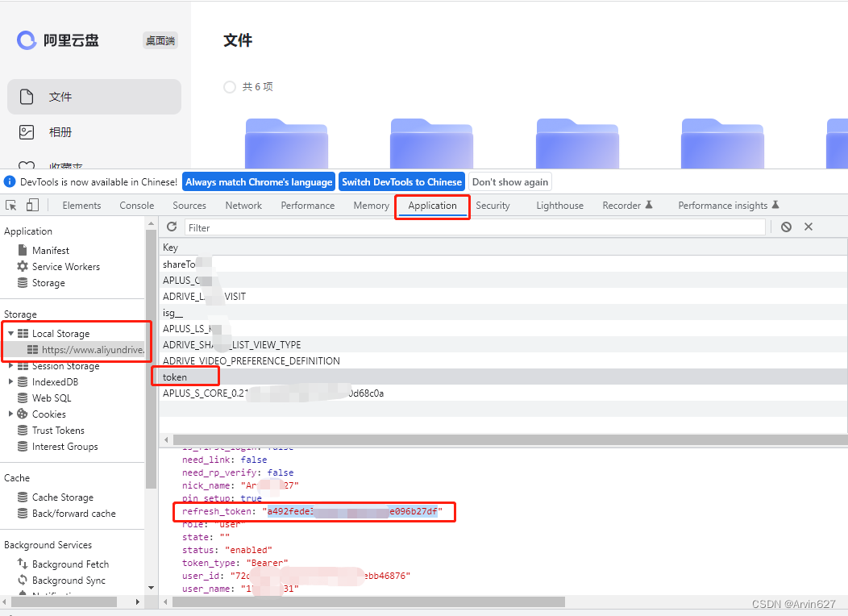Click the Manifest file icon
Screen dimensions: 848x616
point(23,250)
